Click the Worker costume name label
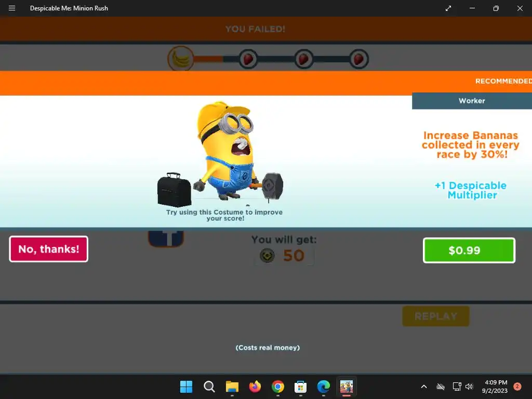Screen dimensions: 532x399 click(472, 101)
